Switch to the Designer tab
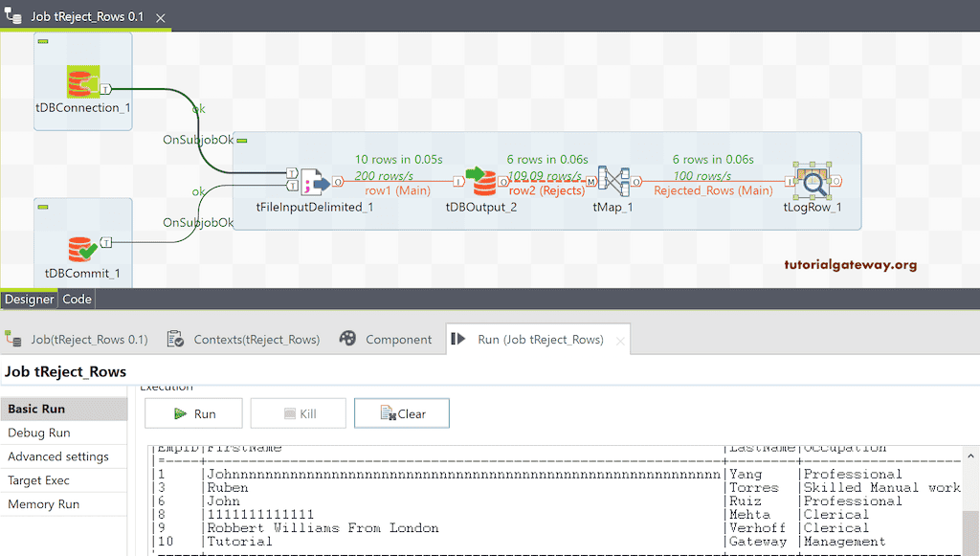Image resolution: width=980 pixels, height=556 pixels. [29, 299]
